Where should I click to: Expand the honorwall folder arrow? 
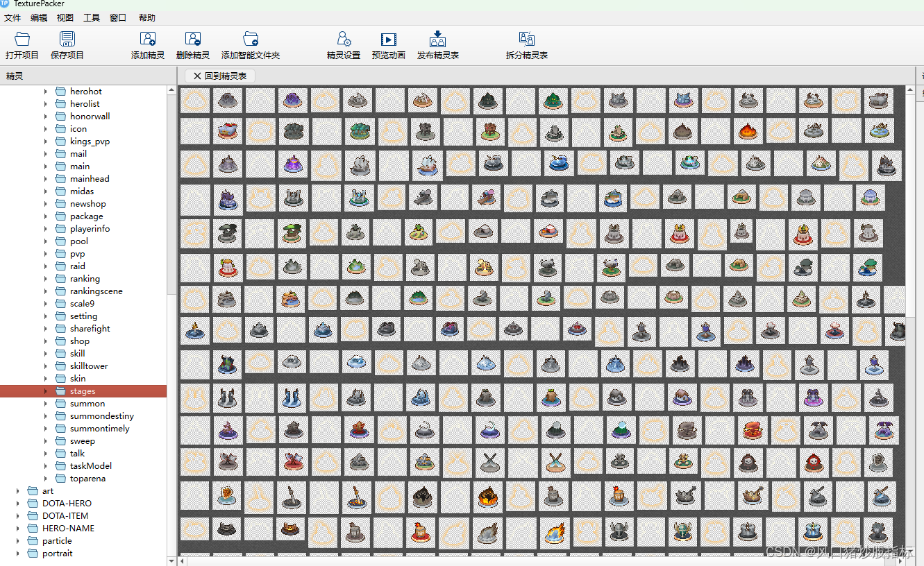[x=46, y=116]
